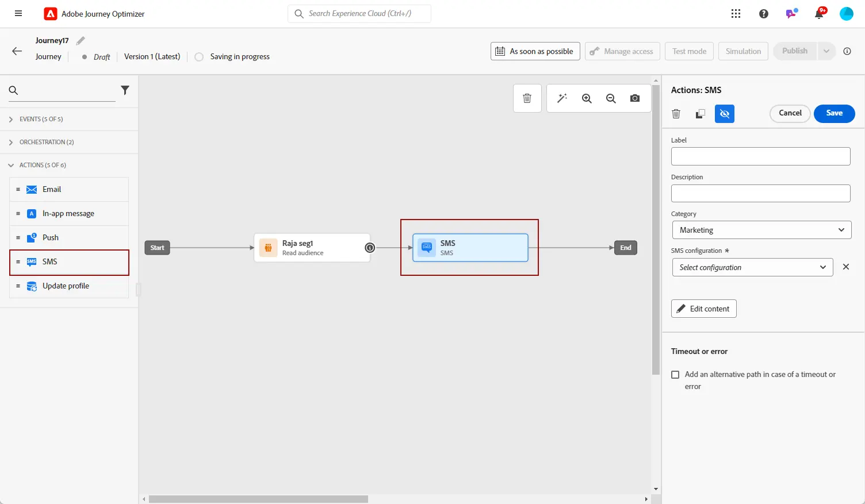This screenshot has width=865, height=504.
Task: Open the hamburger navigation menu
Action: 18,13
